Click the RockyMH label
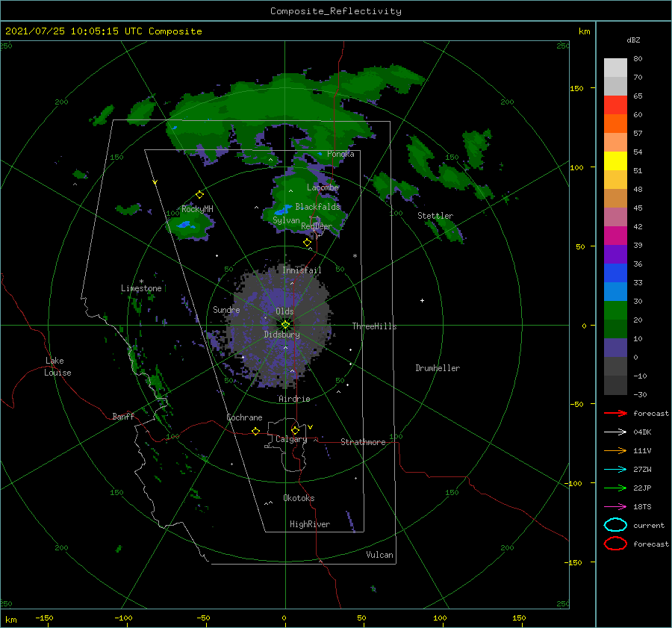Screen dimensions: 672x628 pyautogui.click(x=197, y=209)
